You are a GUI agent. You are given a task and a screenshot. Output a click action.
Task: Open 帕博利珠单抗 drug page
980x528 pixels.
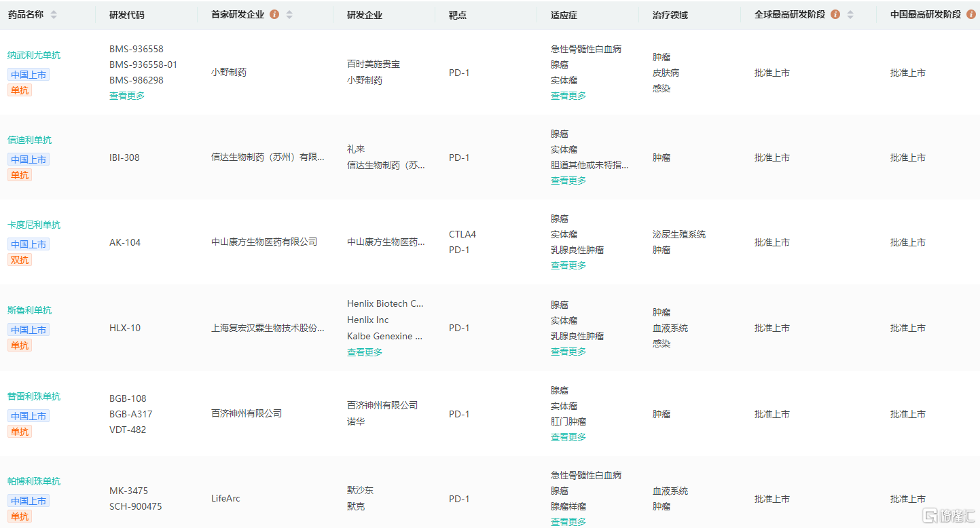pyautogui.click(x=34, y=481)
